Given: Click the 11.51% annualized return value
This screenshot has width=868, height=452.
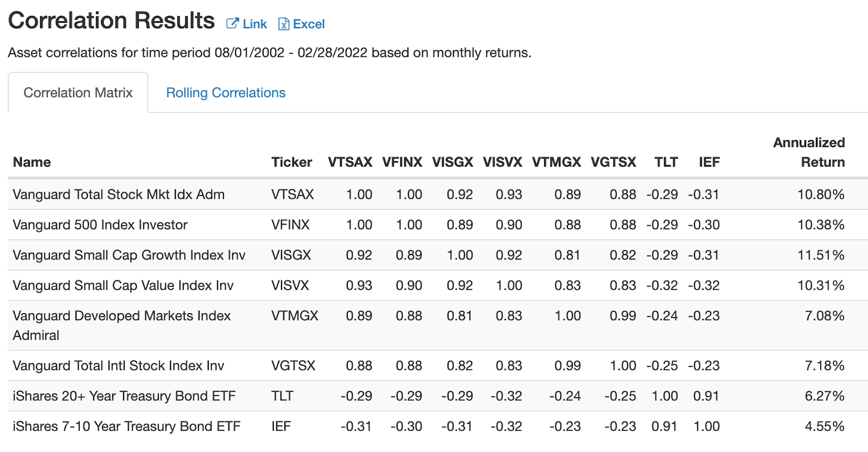Looking at the screenshot, I should click(x=820, y=255).
